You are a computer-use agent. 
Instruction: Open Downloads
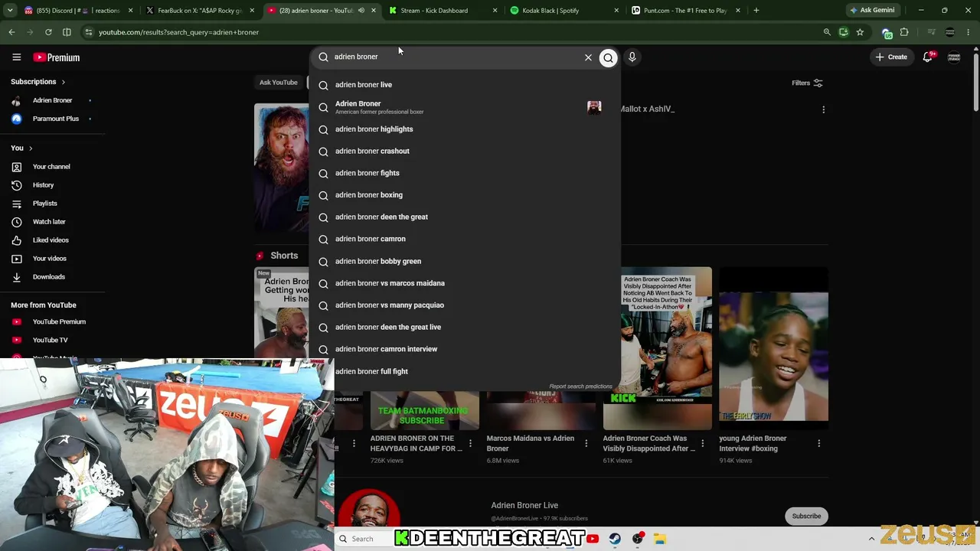click(48, 277)
